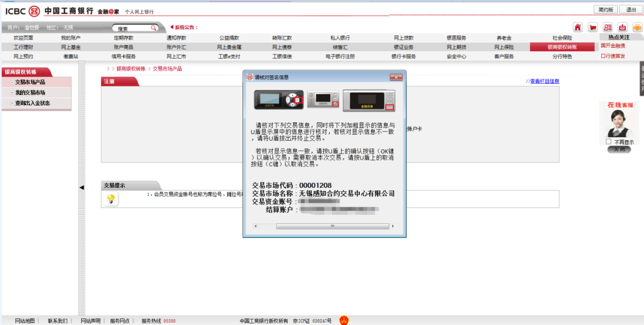This screenshot has width=644, height=325.
Task: Click into the 搜索 search field
Action: pos(131,28)
